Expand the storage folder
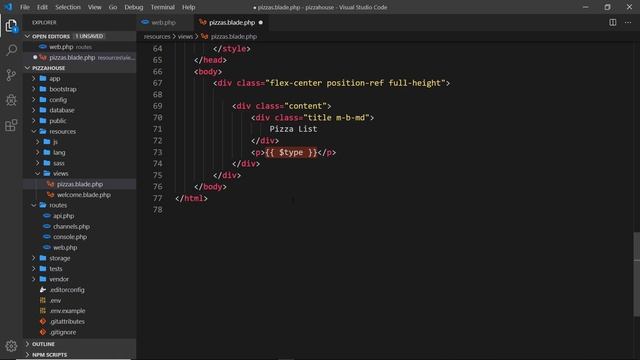This screenshot has height=360, width=640. [x=79, y=258]
